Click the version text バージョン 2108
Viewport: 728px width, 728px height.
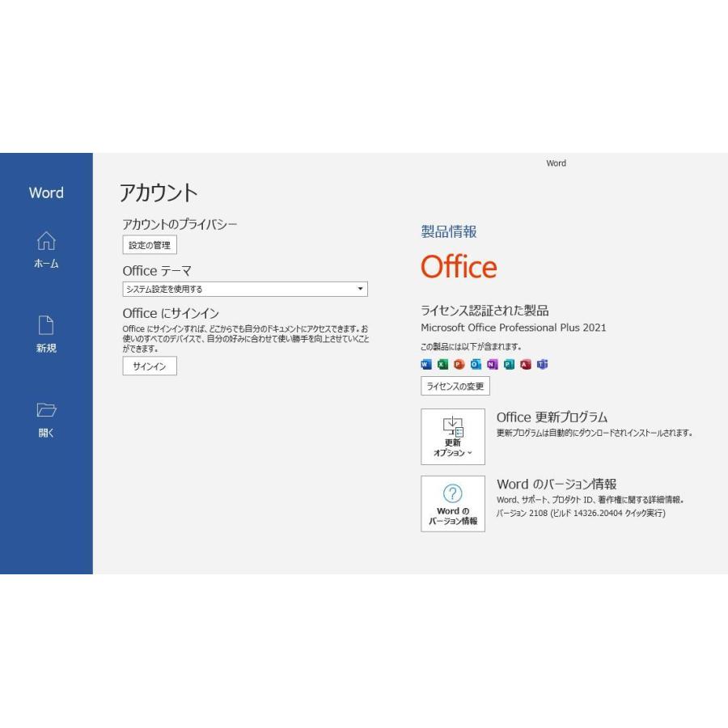click(581, 513)
